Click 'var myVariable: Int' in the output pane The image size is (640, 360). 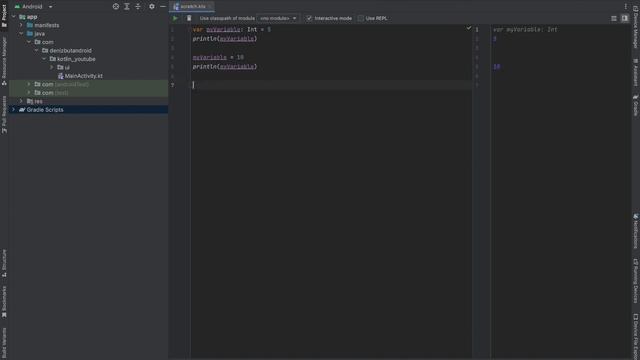pos(525,29)
